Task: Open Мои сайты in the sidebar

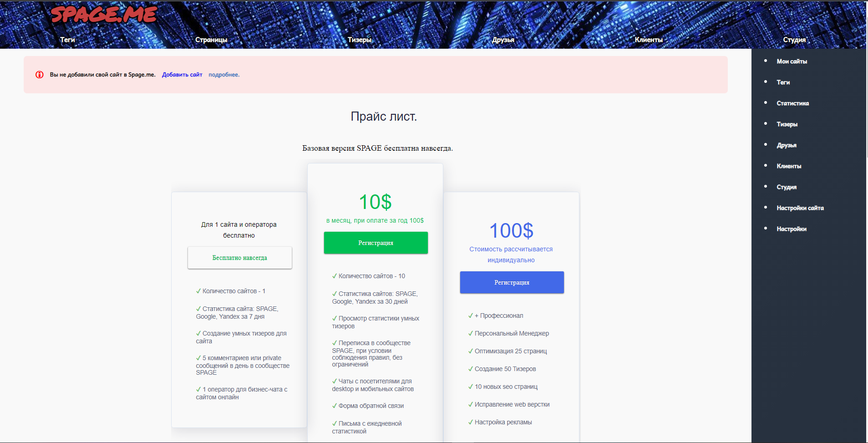Action: click(792, 61)
